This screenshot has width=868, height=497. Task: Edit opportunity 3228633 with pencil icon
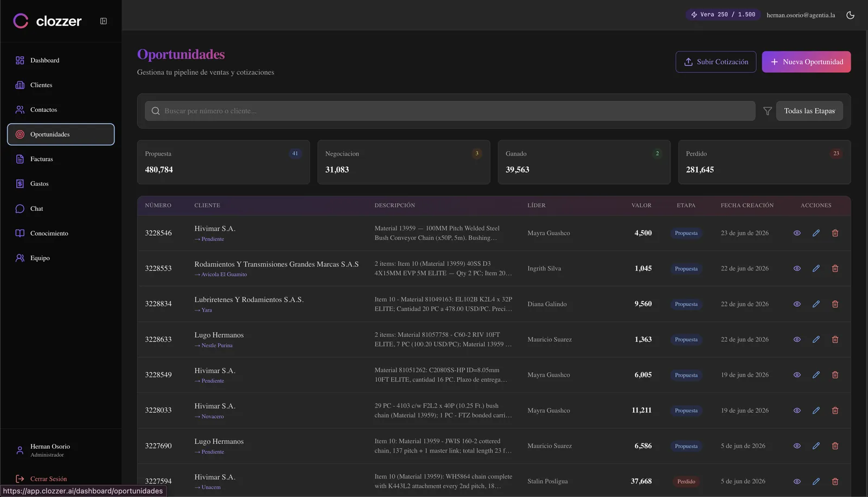pos(816,339)
